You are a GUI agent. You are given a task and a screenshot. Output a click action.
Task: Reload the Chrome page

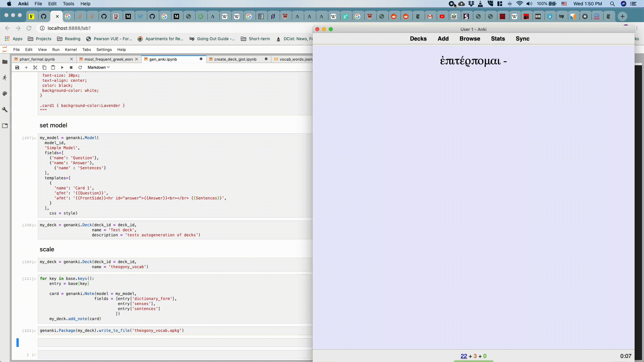tap(29, 28)
